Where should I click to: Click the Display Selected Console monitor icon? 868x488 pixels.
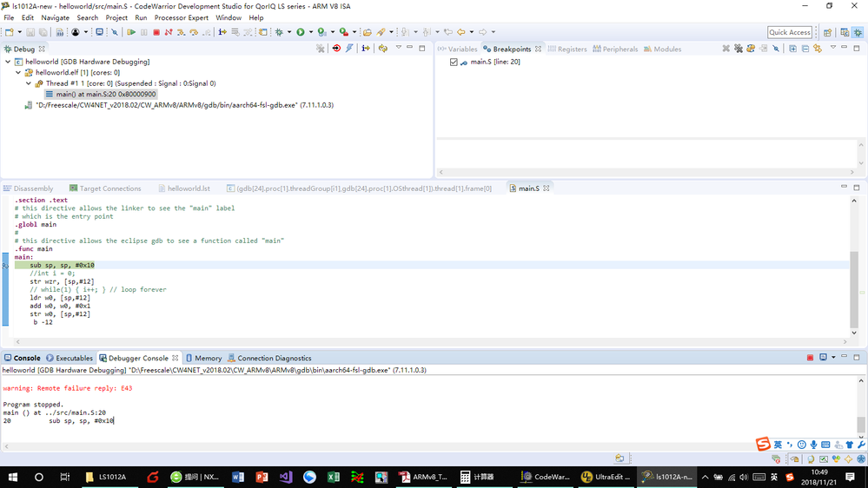tap(823, 358)
